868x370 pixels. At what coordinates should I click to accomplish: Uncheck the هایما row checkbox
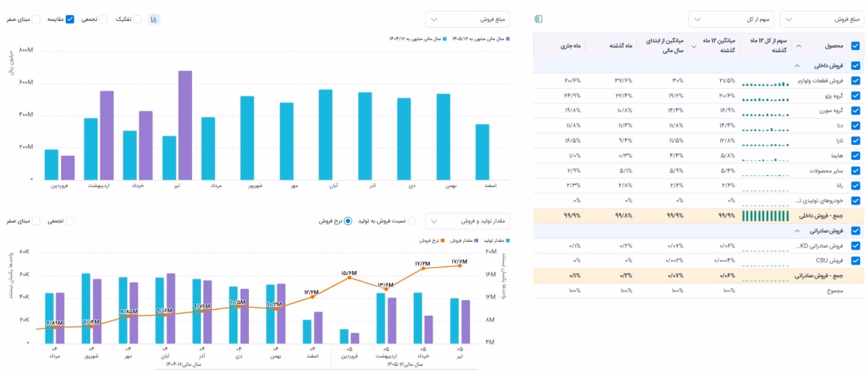pos(855,156)
